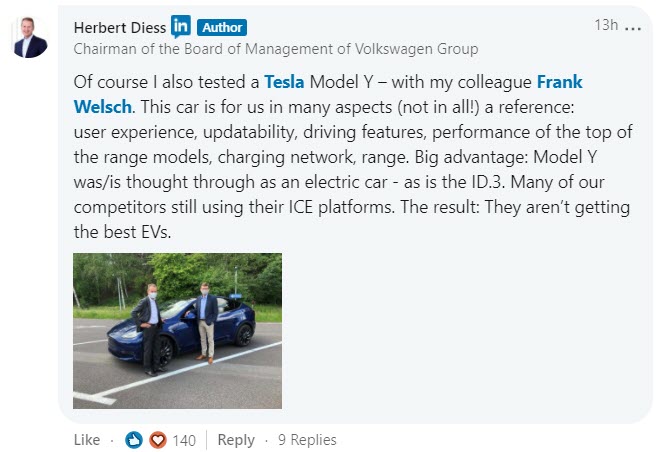Image resolution: width=656 pixels, height=452 pixels.
Task: Click the red heart reaction icon
Action: [x=158, y=440]
